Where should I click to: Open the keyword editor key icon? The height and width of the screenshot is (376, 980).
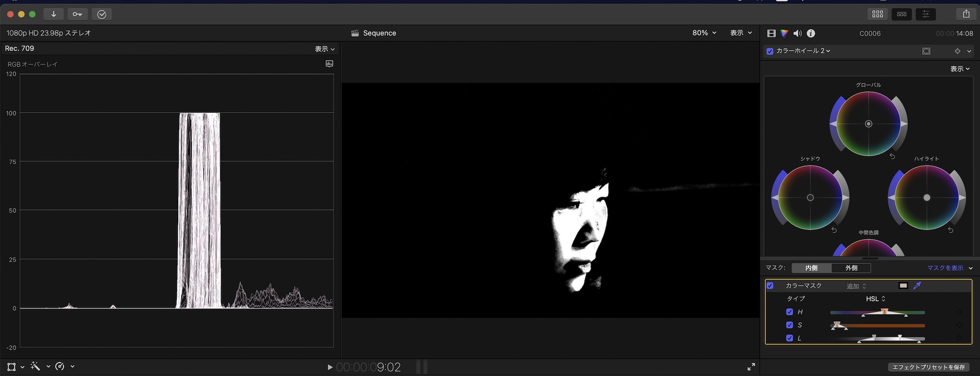click(x=77, y=14)
